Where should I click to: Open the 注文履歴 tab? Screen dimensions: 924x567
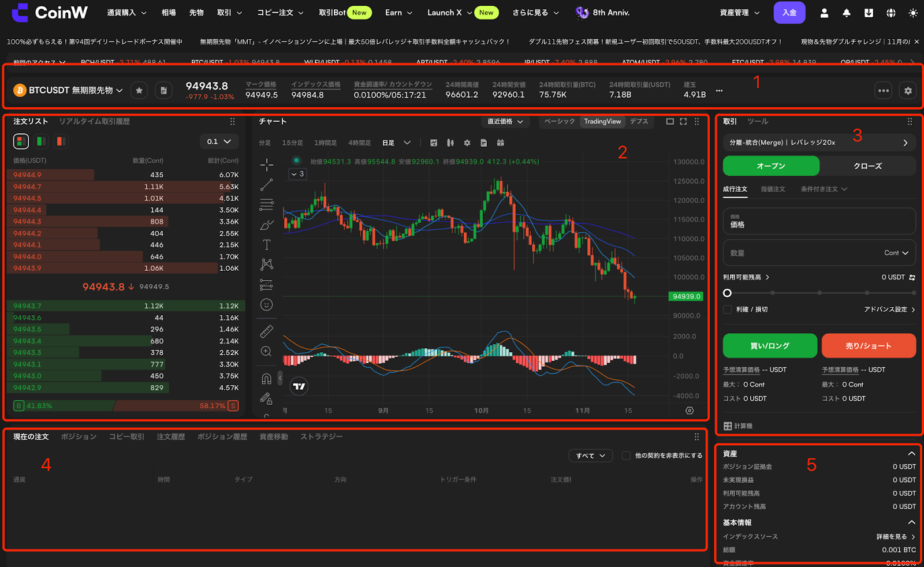[x=171, y=437]
